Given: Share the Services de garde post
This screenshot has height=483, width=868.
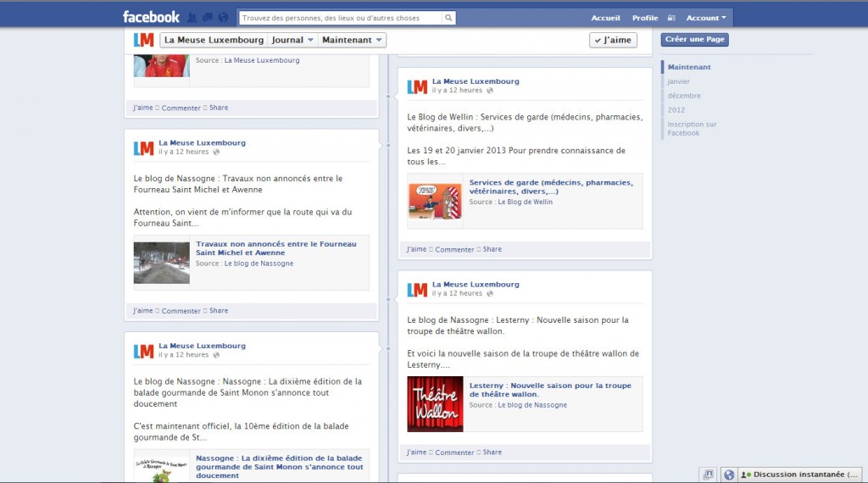Looking at the screenshot, I should pos(492,249).
